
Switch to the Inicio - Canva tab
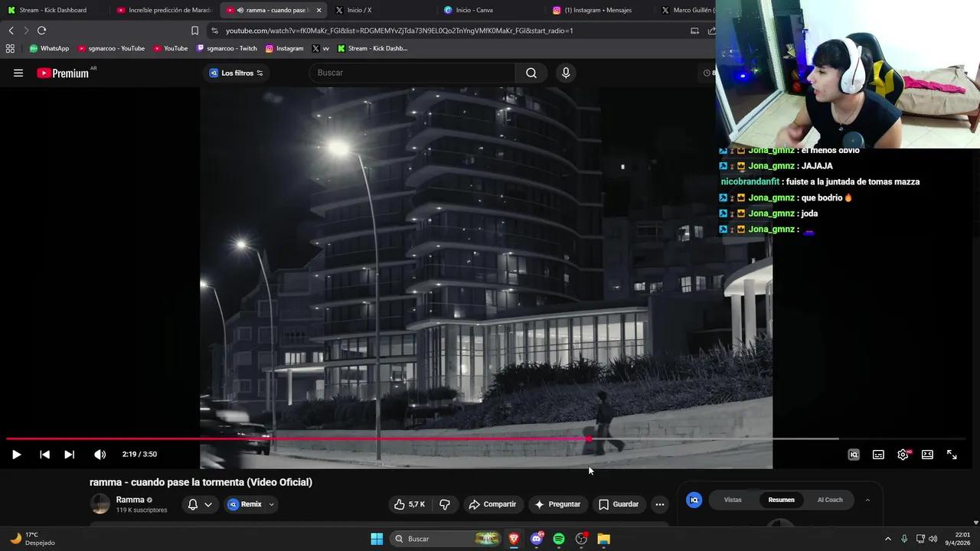(492, 10)
